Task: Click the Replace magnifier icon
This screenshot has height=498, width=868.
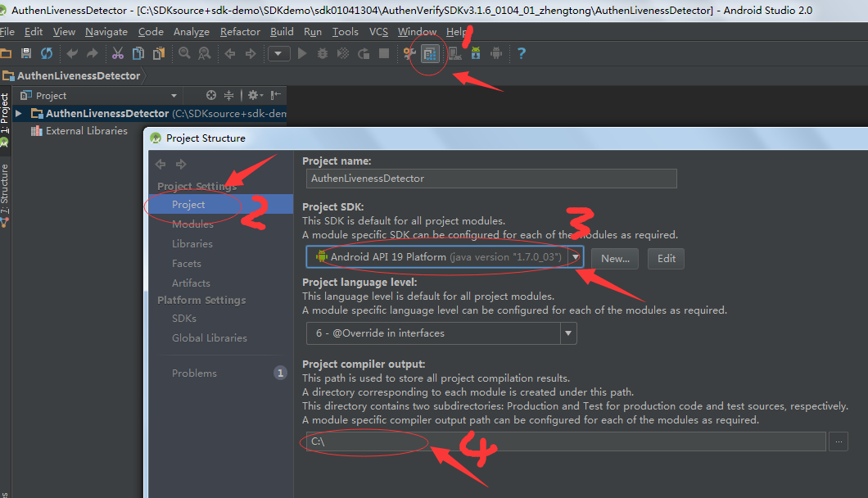Action: (x=205, y=53)
